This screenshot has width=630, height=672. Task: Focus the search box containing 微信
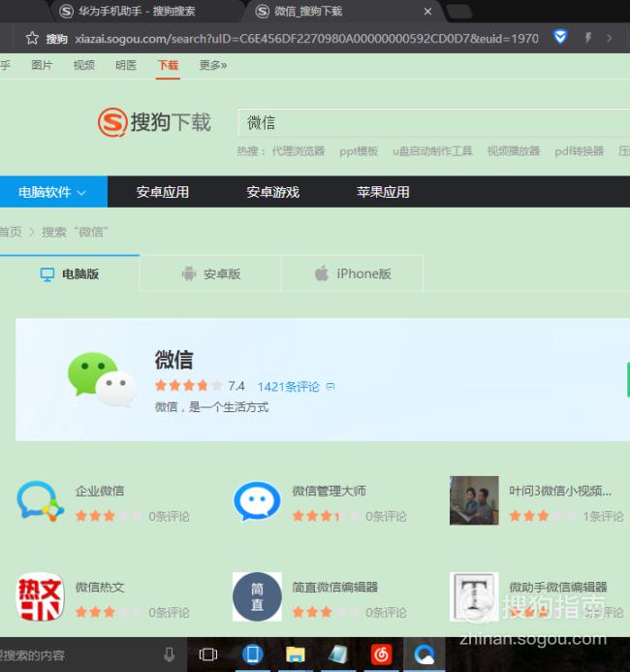point(433,123)
